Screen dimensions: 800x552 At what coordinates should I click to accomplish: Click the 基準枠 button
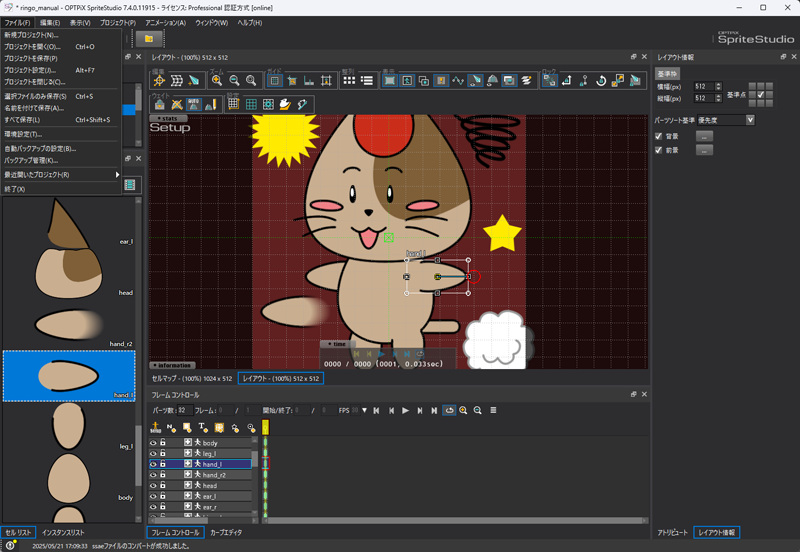tap(667, 74)
